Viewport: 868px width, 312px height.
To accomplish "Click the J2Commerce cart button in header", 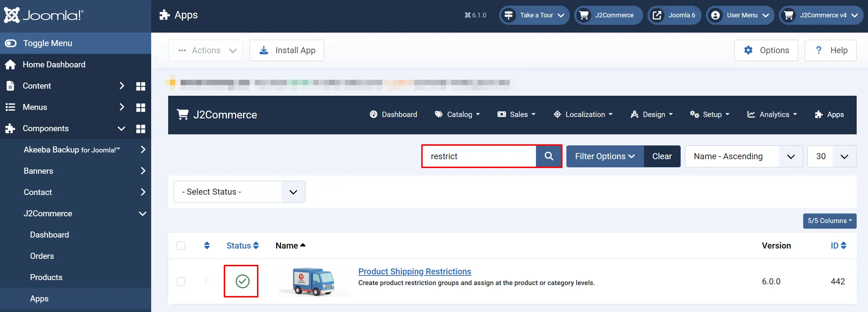I will tap(608, 15).
